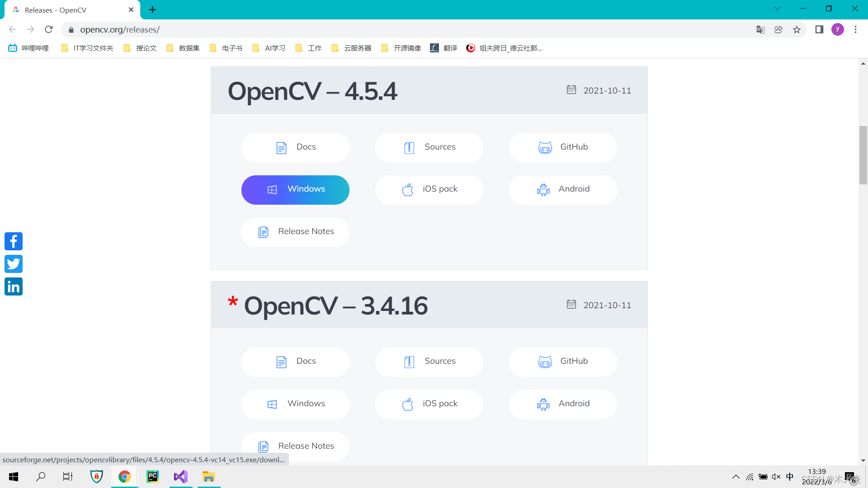Open the 云服务器 bookmark folder

[352, 48]
